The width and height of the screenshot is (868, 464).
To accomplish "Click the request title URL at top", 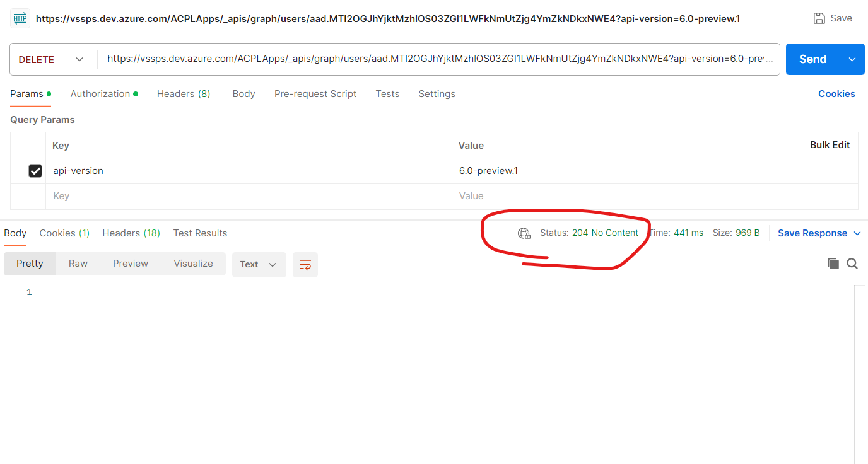I will 388,19.
